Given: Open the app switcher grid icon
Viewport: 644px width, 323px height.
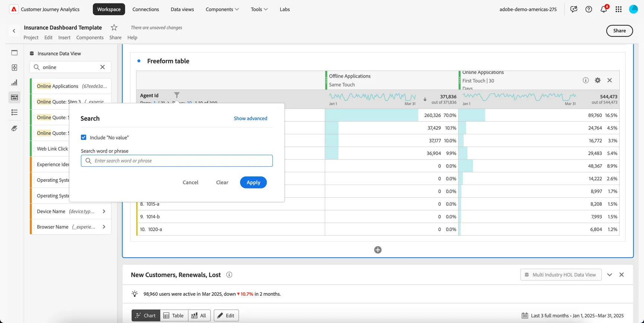Looking at the screenshot, I should click(x=619, y=9).
